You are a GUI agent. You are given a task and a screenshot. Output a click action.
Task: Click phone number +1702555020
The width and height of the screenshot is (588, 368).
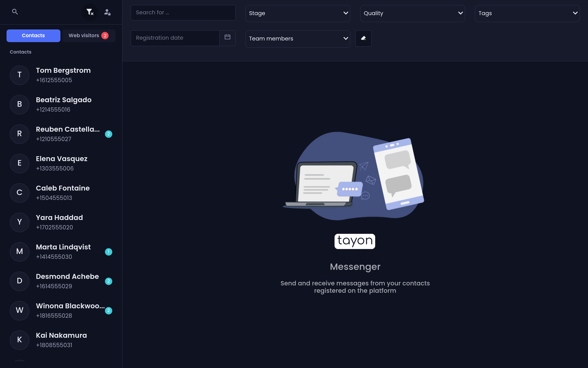click(55, 227)
